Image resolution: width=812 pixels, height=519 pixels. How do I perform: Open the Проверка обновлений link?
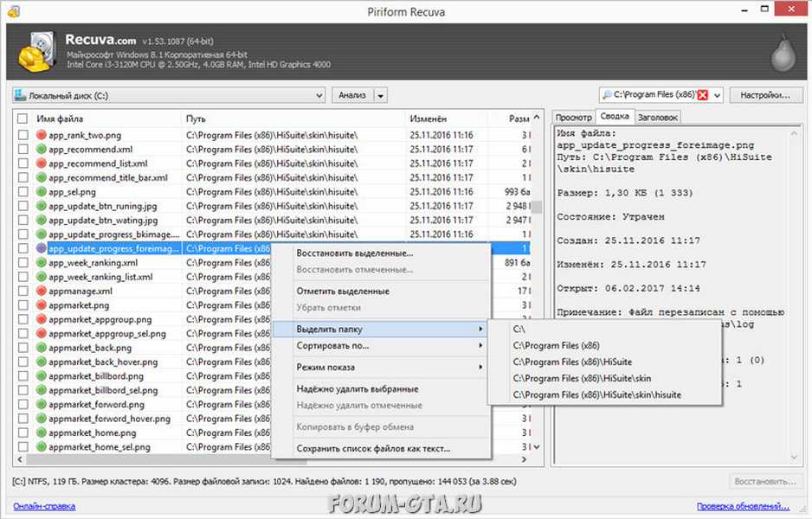click(x=743, y=506)
